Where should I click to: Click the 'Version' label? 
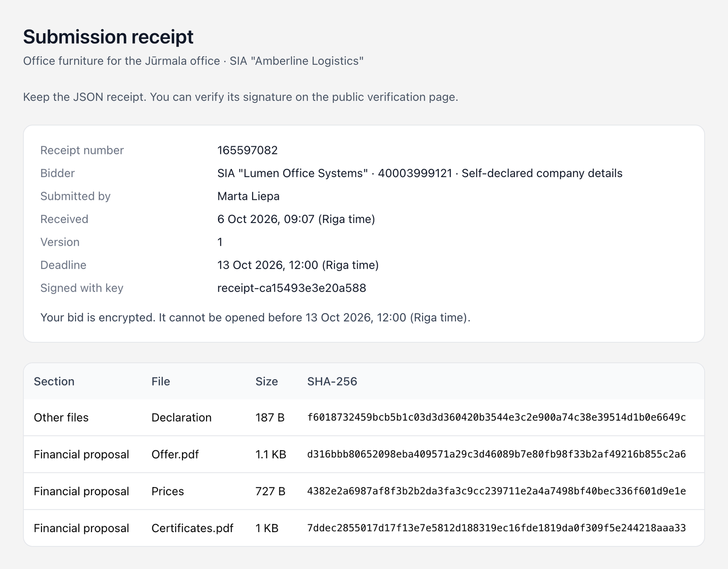60,242
